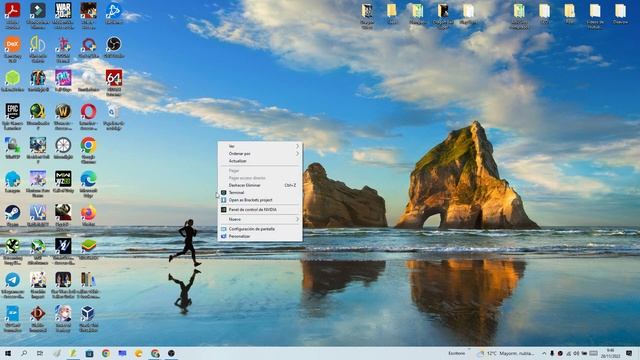
Task: Open Configuración de pantalla entry
Action: 260,229
